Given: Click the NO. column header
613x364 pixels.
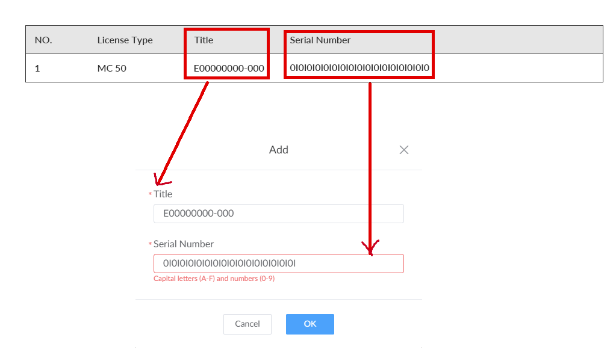Looking at the screenshot, I should coord(43,40).
